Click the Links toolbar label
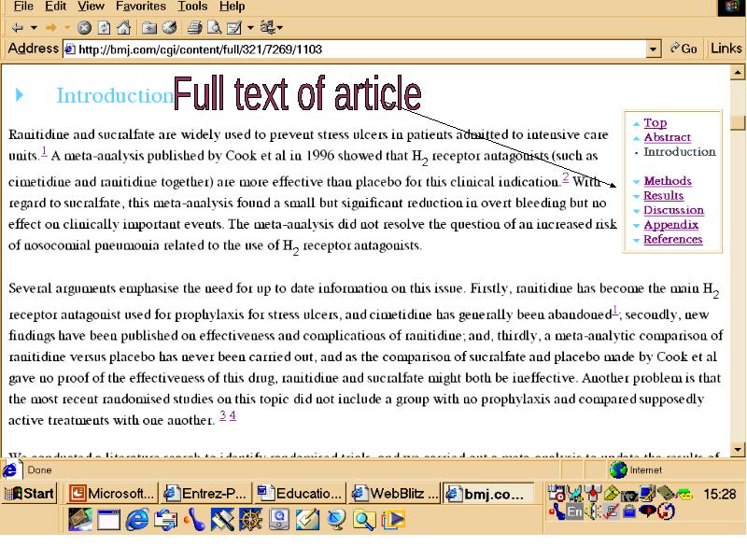This screenshot has width=747, height=560. click(x=726, y=49)
